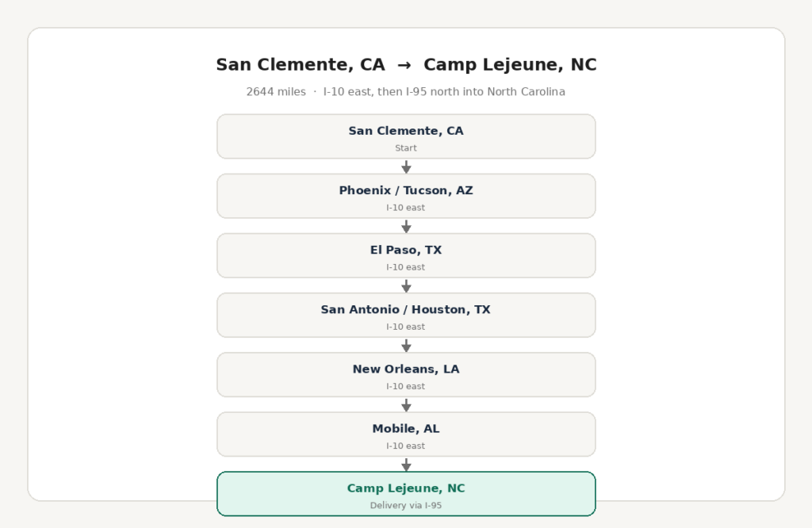Click the arrow below San Antonio / Houston card

[x=406, y=346]
